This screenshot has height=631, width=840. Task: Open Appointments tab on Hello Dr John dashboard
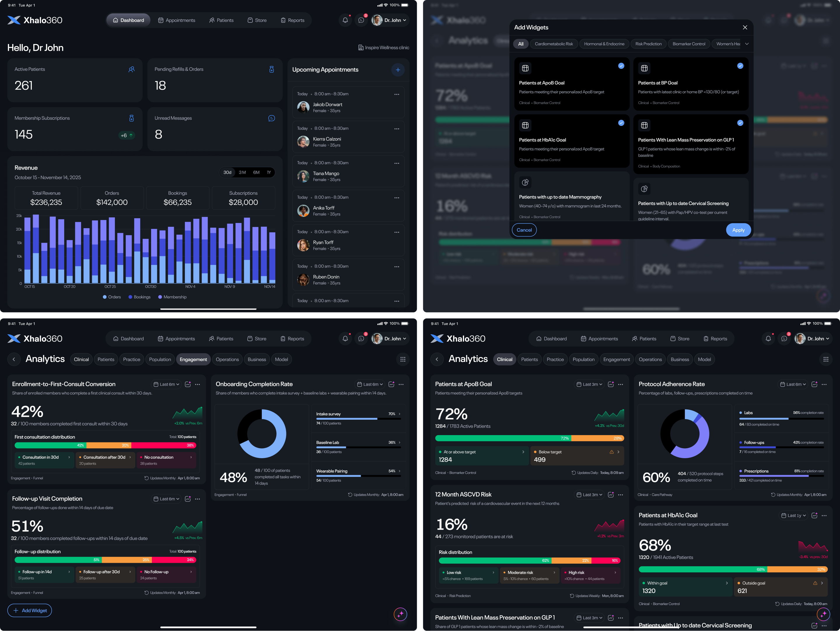tap(176, 20)
